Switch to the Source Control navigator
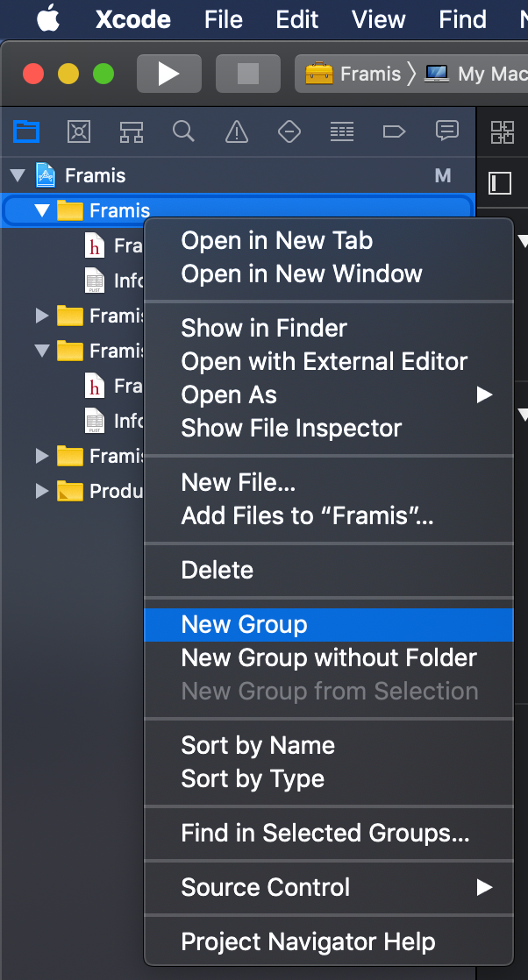This screenshot has width=528, height=980. point(78,131)
